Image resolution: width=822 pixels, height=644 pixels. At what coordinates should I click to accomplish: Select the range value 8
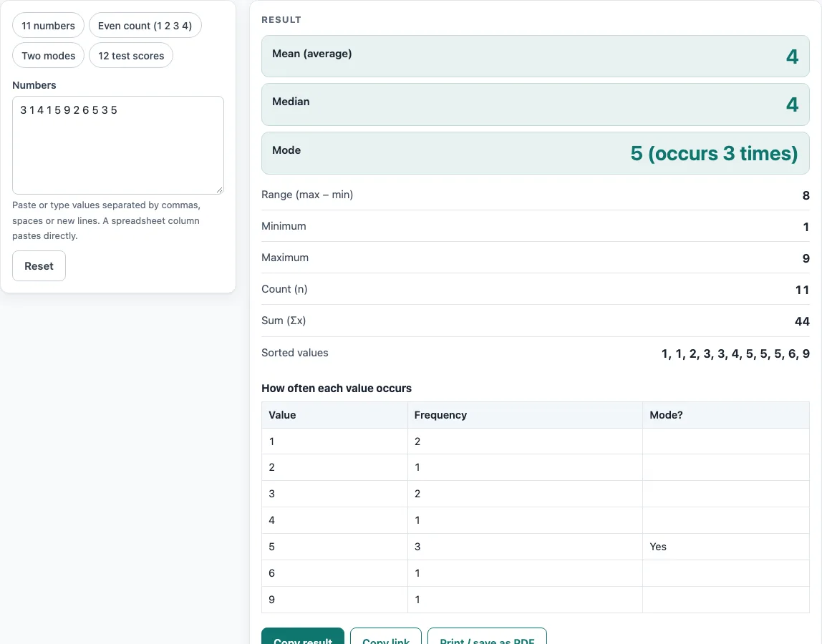pos(806,195)
